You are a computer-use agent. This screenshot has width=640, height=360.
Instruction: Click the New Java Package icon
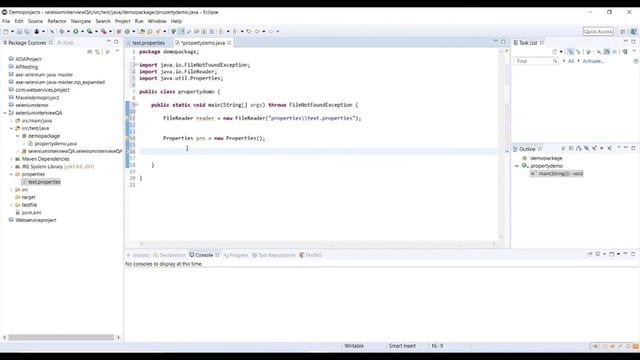click(119, 31)
